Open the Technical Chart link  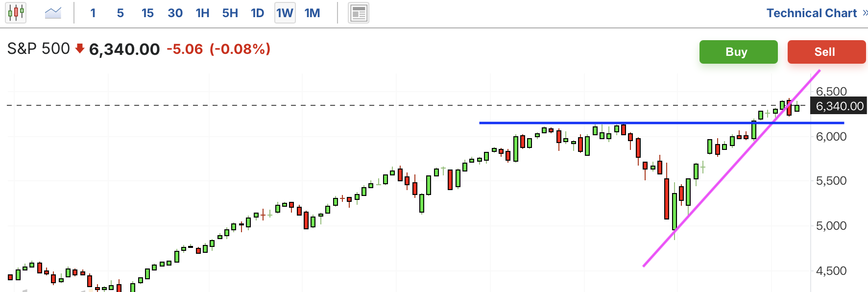click(x=811, y=13)
